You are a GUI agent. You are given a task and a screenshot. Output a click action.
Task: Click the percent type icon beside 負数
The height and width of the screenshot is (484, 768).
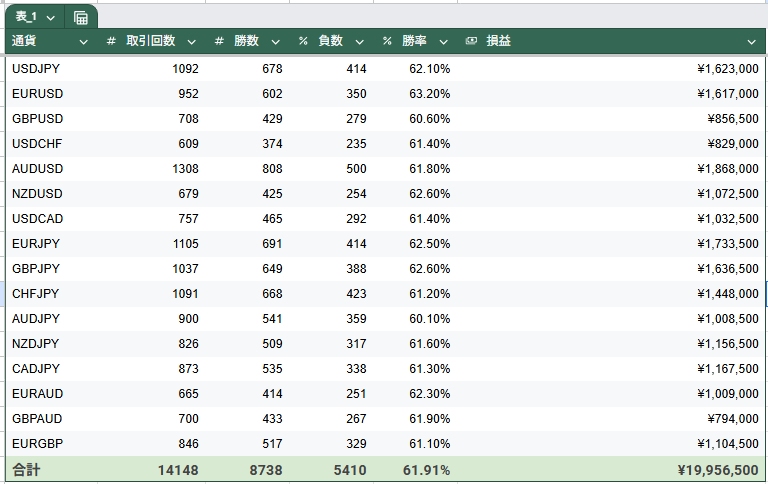(303, 41)
